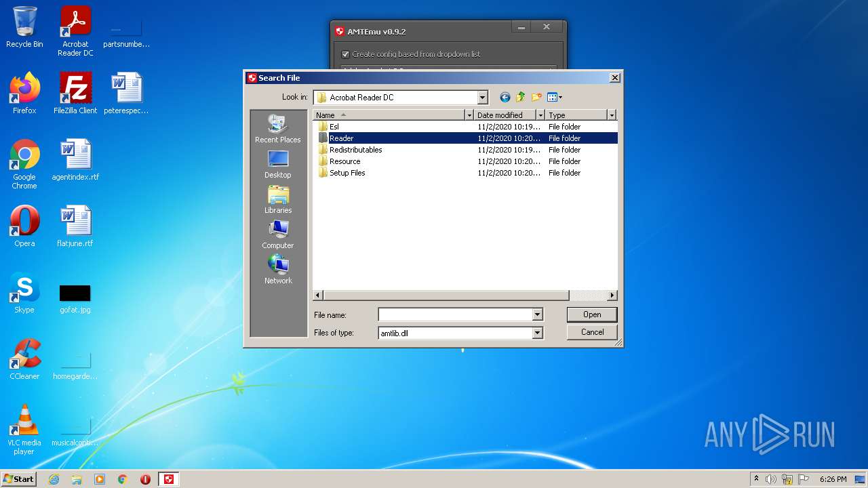Viewport: 868px width, 488px height.
Task: Select Recent Places in the sidebar
Action: [x=278, y=129]
